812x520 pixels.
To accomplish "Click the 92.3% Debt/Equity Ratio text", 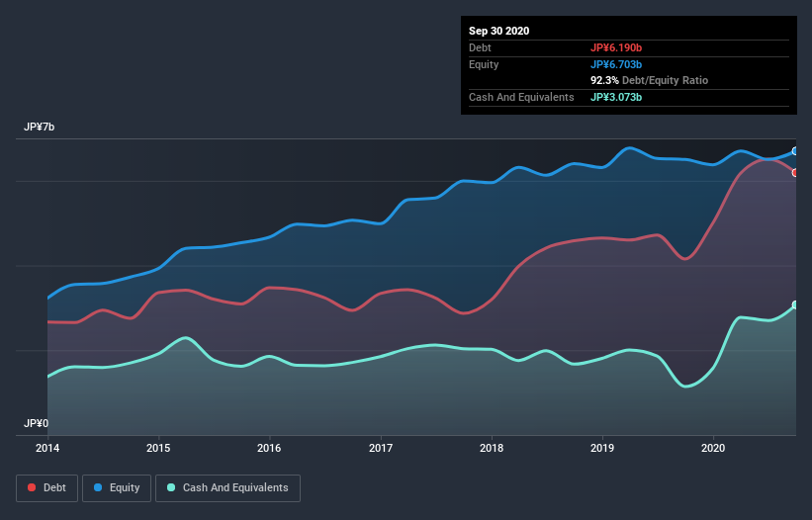I will (649, 80).
